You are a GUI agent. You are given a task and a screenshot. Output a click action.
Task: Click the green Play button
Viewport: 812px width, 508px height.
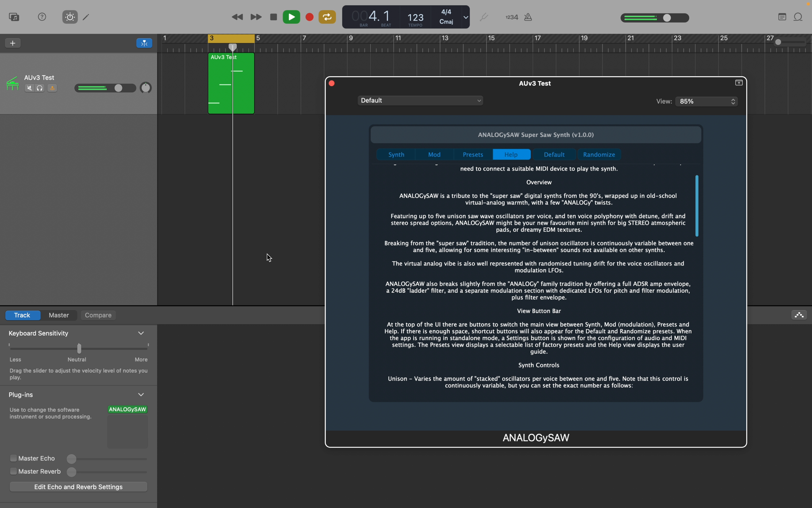coord(291,17)
